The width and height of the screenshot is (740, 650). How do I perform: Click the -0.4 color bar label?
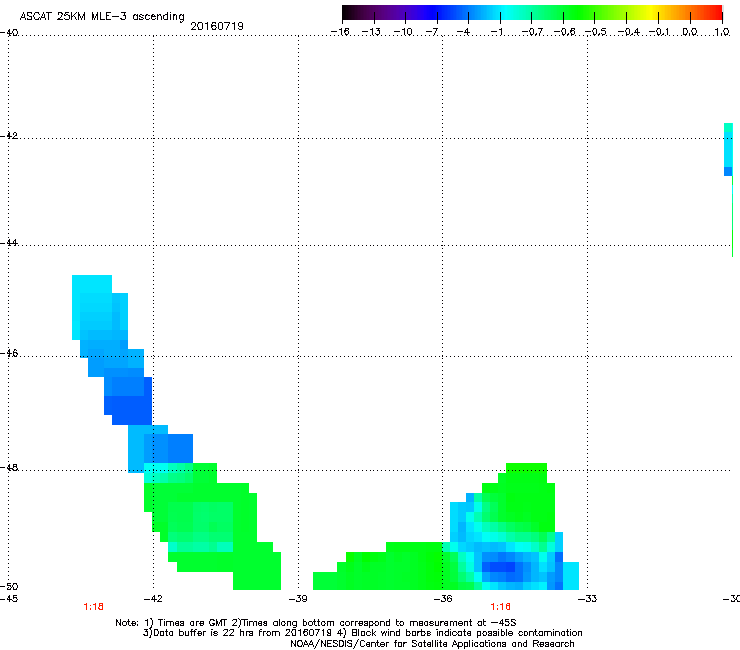(628, 32)
